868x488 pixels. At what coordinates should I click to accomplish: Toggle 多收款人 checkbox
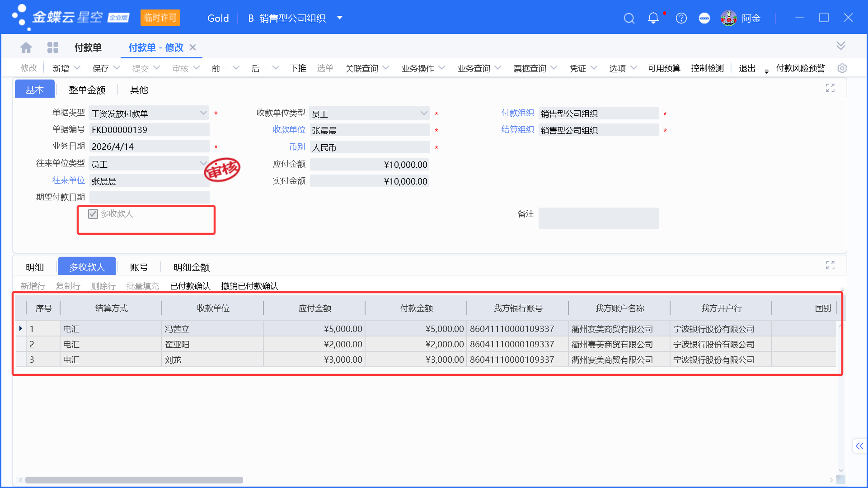click(93, 214)
